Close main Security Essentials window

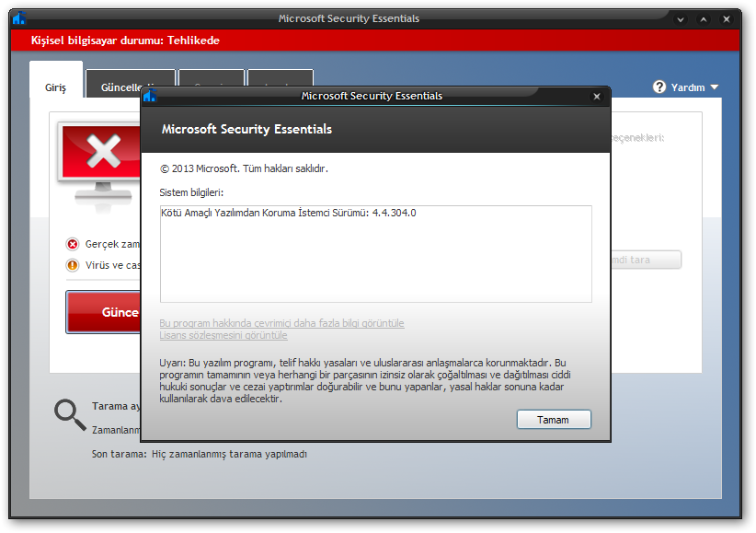coord(726,19)
